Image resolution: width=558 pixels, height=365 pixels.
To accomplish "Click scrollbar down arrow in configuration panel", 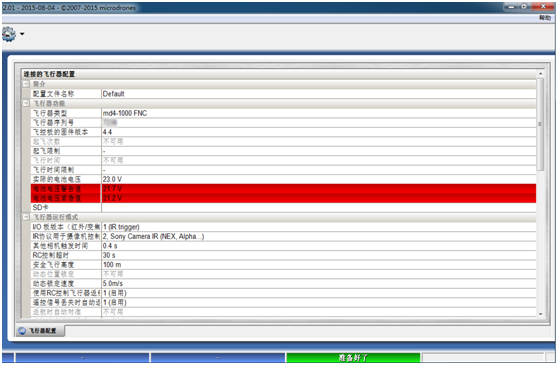I will pyautogui.click(x=540, y=314).
